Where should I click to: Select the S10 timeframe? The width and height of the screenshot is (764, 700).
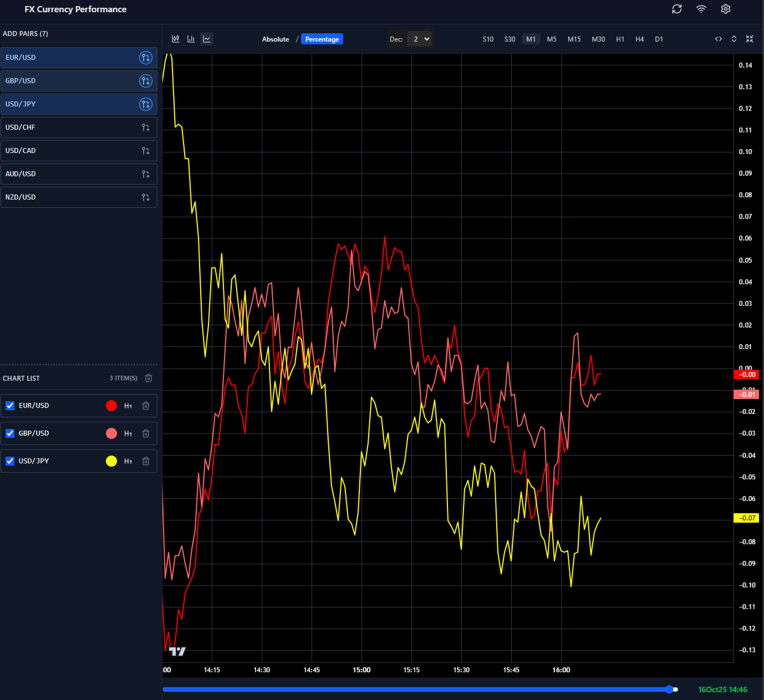tap(488, 39)
